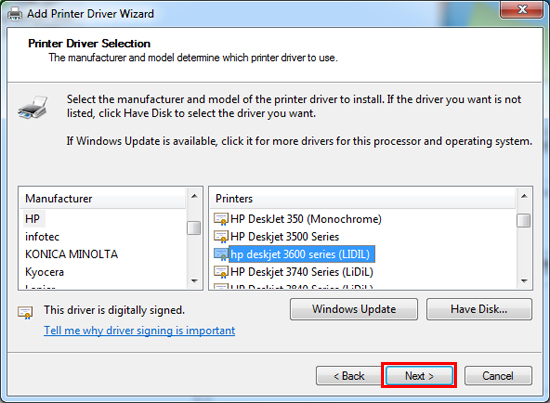This screenshot has height=403, width=550.
Task: Click the Printers column header
Action: tap(363, 199)
